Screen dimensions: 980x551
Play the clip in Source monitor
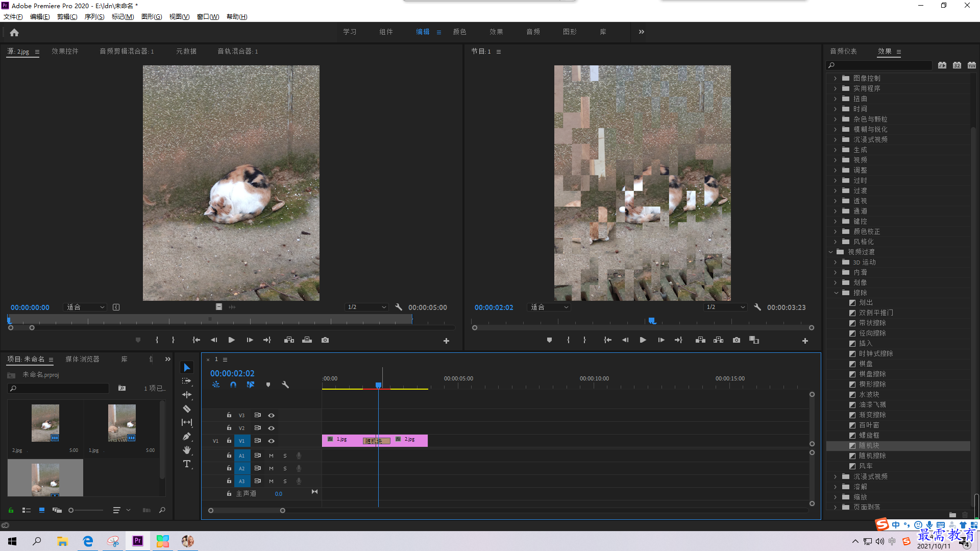(231, 340)
